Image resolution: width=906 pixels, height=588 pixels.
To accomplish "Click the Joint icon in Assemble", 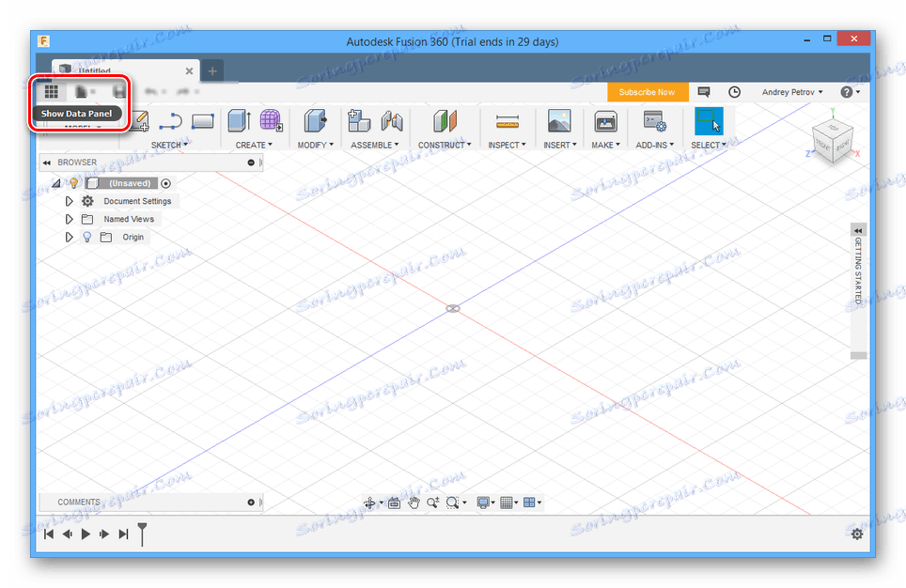I will [392, 121].
